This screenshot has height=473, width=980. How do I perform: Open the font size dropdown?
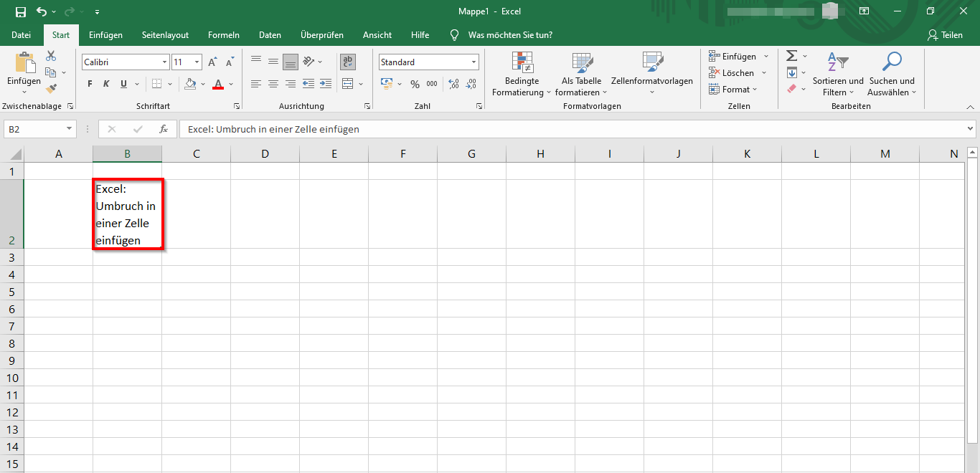(197, 62)
